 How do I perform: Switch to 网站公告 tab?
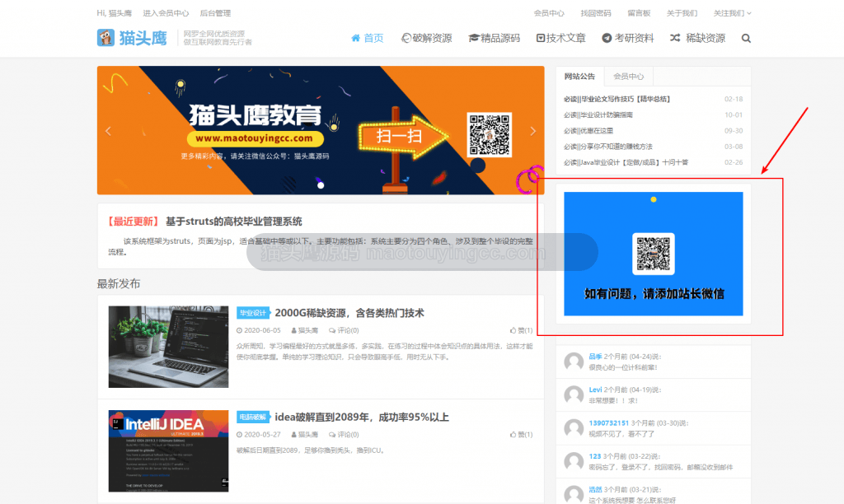pyautogui.click(x=579, y=77)
